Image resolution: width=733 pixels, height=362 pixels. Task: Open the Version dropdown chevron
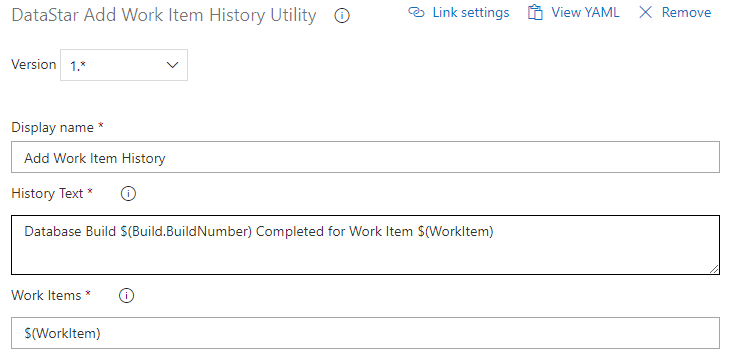click(172, 65)
